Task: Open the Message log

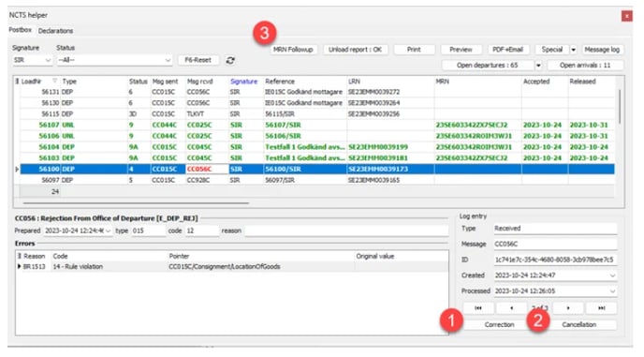Action: pos(602,50)
